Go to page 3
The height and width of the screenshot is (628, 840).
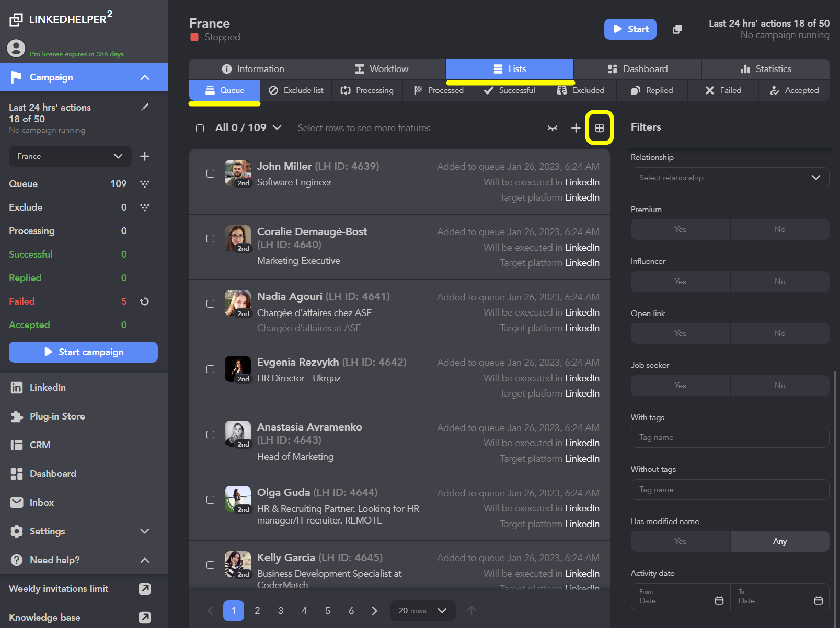pyautogui.click(x=281, y=611)
